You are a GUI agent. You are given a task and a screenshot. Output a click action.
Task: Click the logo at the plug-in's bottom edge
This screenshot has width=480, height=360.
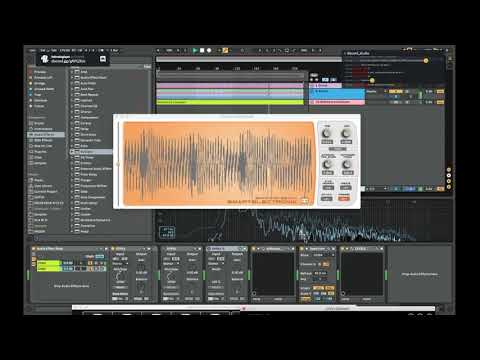[x=262, y=202]
